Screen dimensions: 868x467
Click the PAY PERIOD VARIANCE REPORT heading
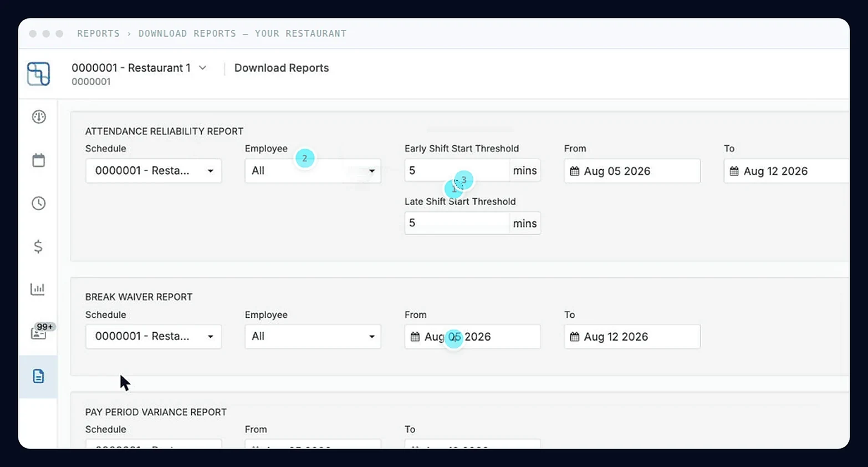click(x=156, y=412)
